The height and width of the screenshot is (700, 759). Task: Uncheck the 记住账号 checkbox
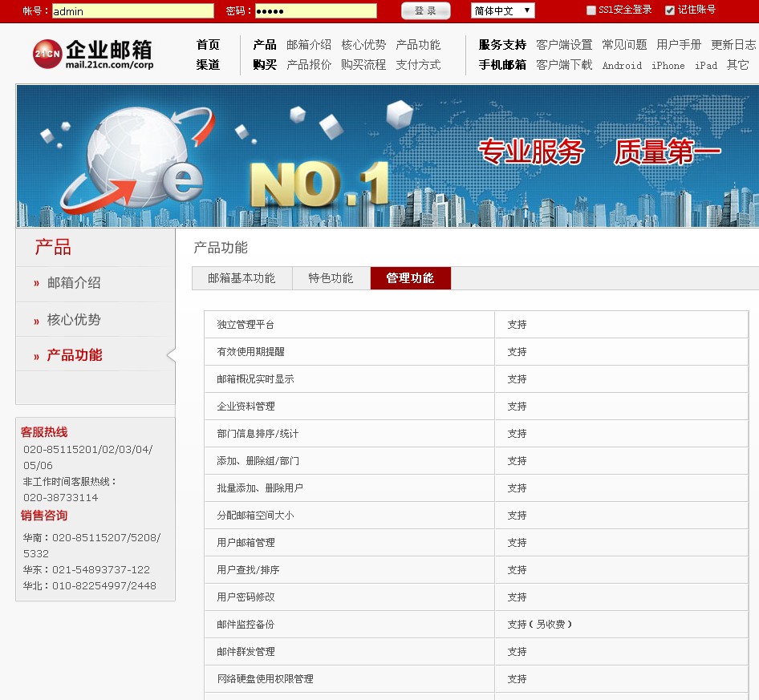[670, 10]
